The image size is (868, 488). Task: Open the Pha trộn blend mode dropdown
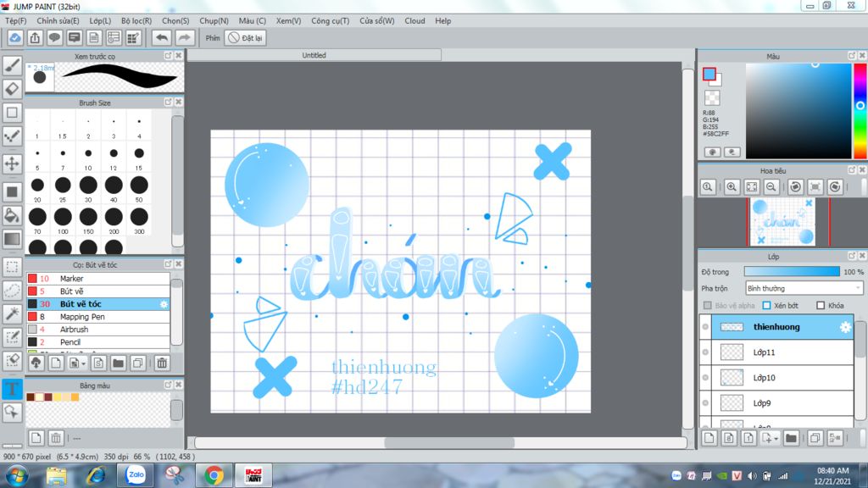(x=804, y=288)
